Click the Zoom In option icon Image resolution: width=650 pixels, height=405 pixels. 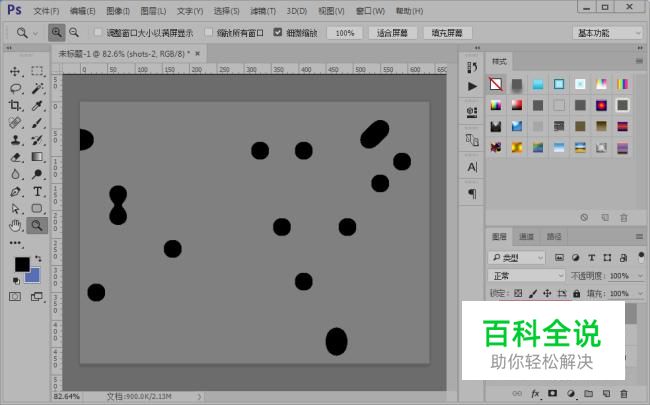56,32
